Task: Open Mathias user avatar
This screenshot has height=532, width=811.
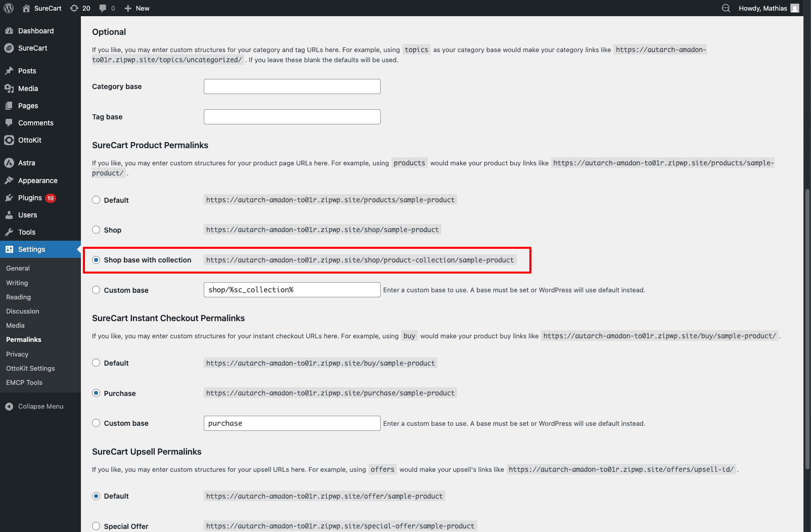Action: tap(795, 8)
